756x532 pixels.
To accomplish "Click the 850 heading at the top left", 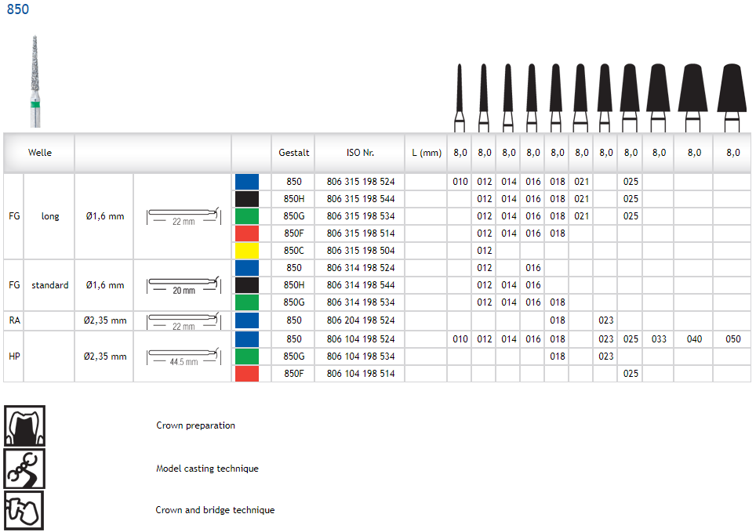I will tap(17, 9).
